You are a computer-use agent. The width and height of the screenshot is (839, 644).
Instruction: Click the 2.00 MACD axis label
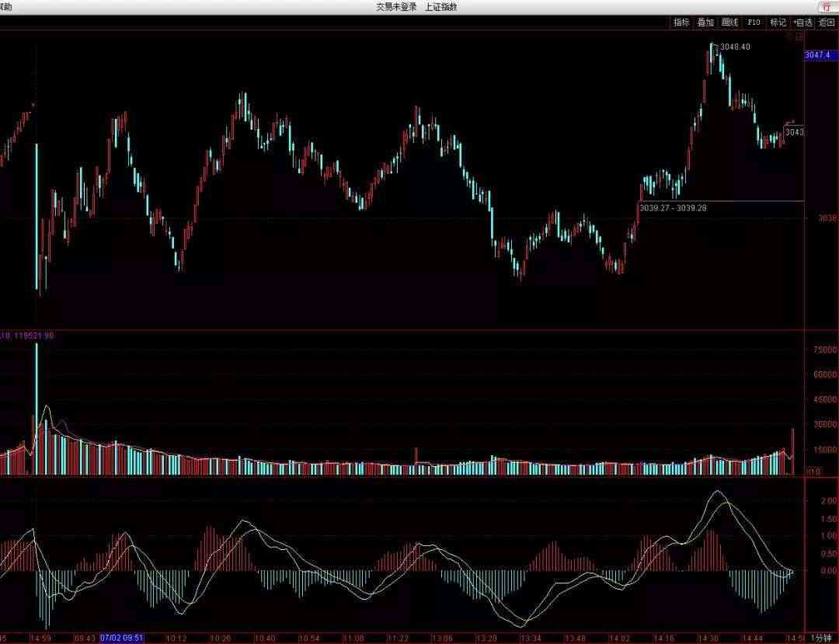pos(828,501)
